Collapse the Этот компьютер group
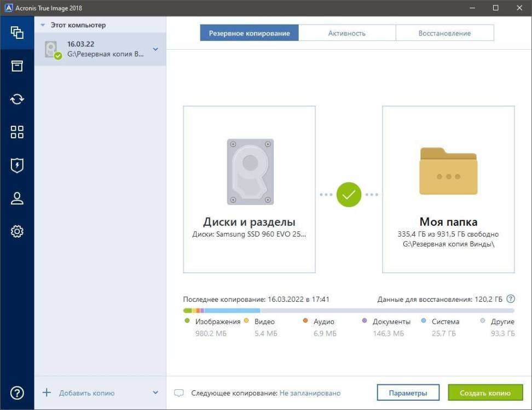Viewport: 532px width, 410px height. click(x=43, y=25)
